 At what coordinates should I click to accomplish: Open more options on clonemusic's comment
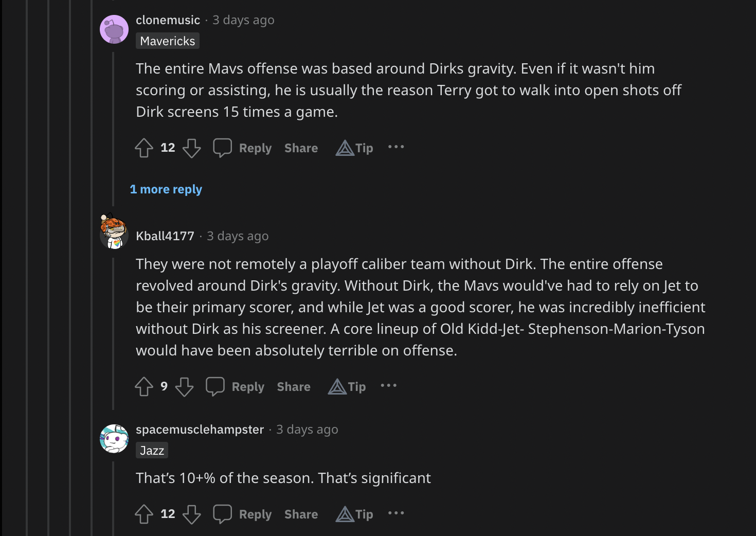coord(396,147)
